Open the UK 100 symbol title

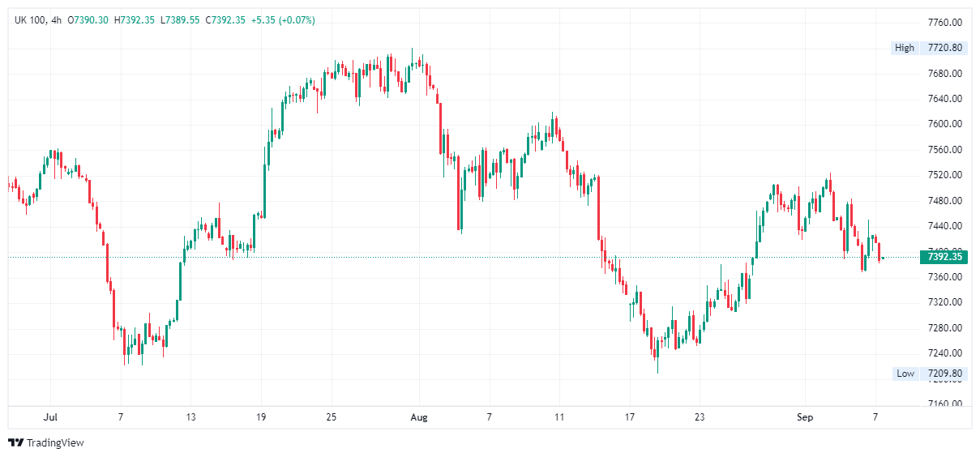29,19
